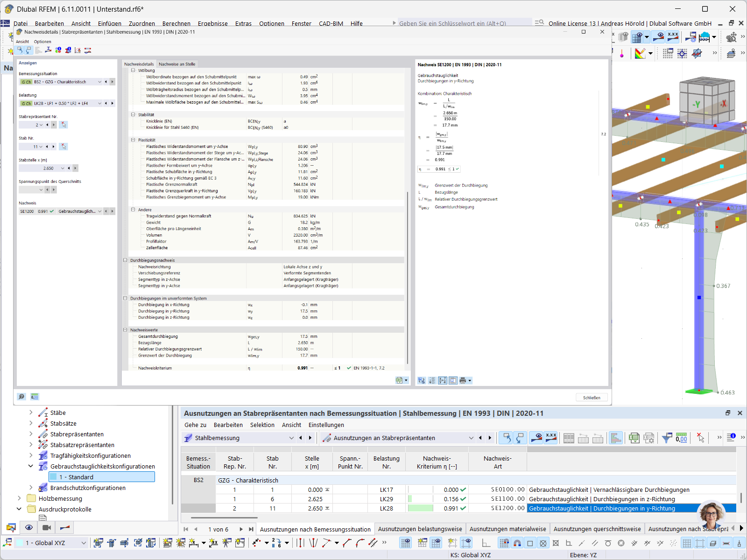Open the Ausnutzungen materialweise tab
The image size is (747, 560).
click(508, 529)
